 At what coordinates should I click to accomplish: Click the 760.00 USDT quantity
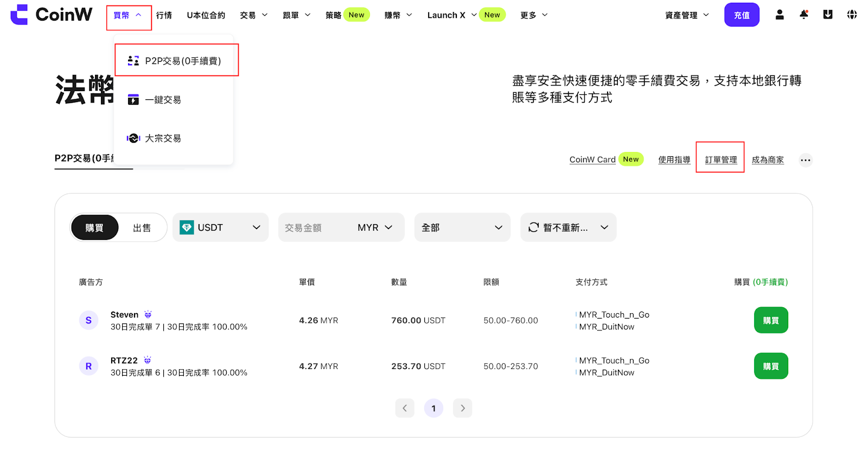(x=418, y=320)
